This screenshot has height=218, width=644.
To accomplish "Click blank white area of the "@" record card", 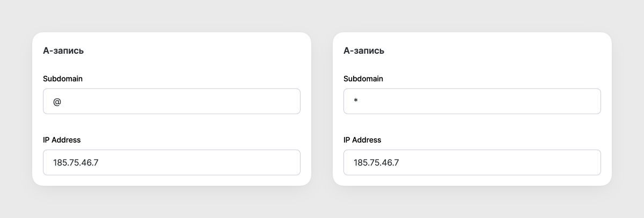I will pos(215,59).
